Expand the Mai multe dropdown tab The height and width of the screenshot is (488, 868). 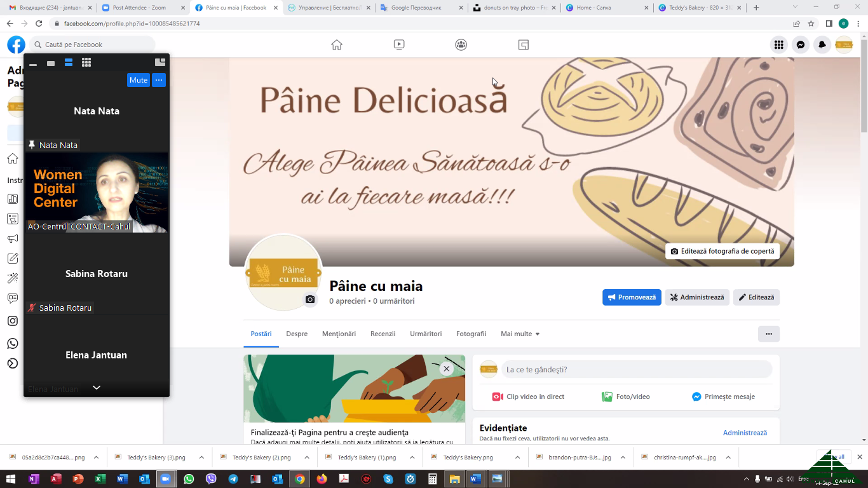click(x=520, y=334)
